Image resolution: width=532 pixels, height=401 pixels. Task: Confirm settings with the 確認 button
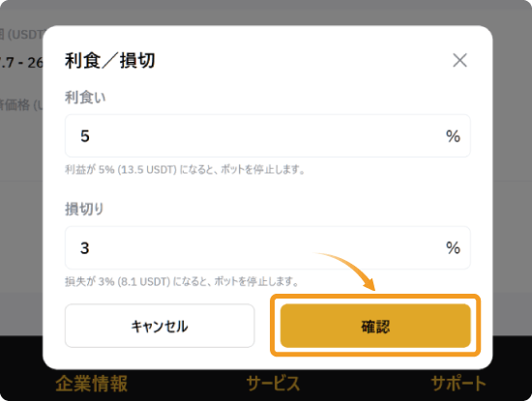(x=375, y=326)
